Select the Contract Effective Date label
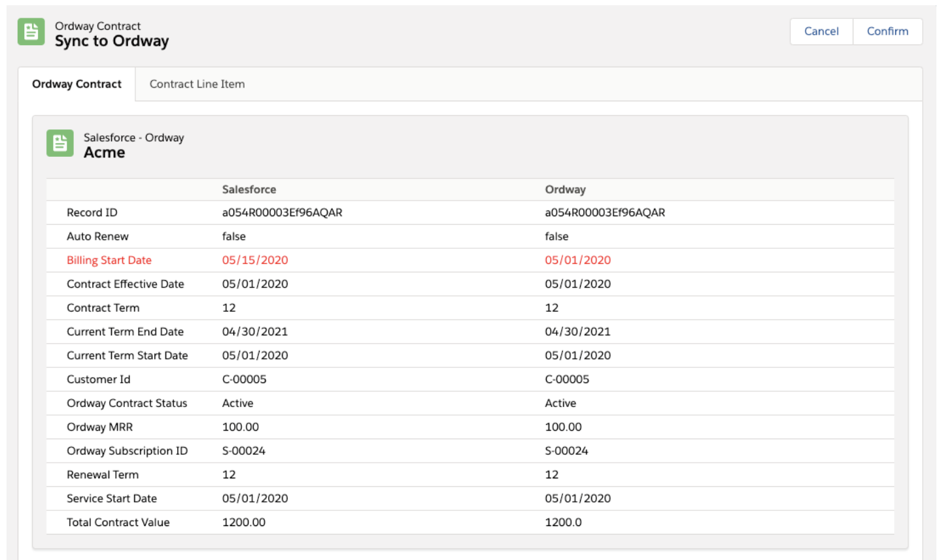 click(x=126, y=284)
